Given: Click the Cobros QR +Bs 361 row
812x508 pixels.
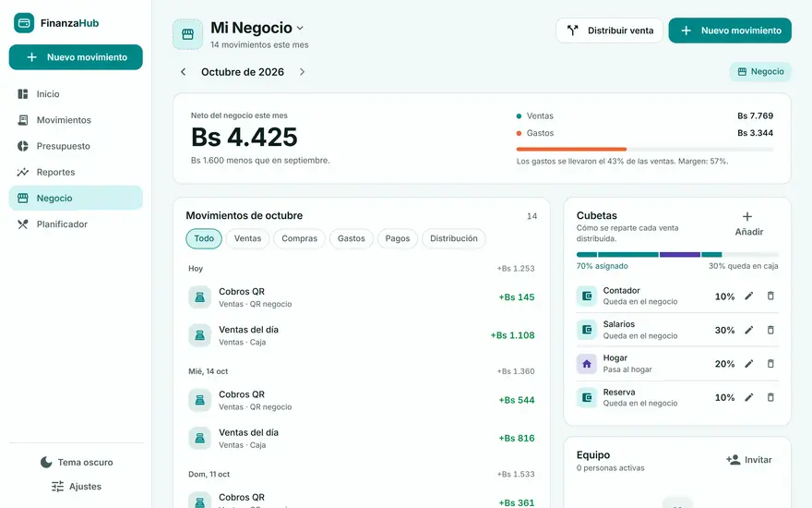Looking at the screenshot, I should pyautogui.click(x=362, y=498).
